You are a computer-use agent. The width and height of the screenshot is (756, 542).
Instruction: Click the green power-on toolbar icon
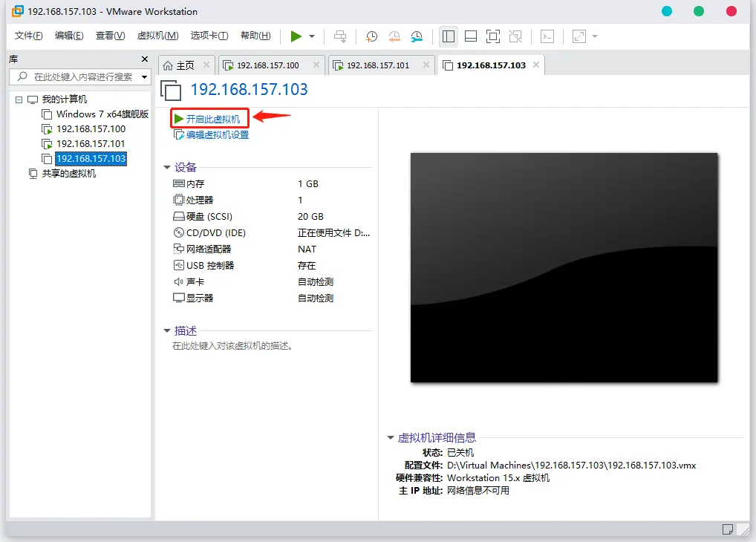(x=296, y=36)
